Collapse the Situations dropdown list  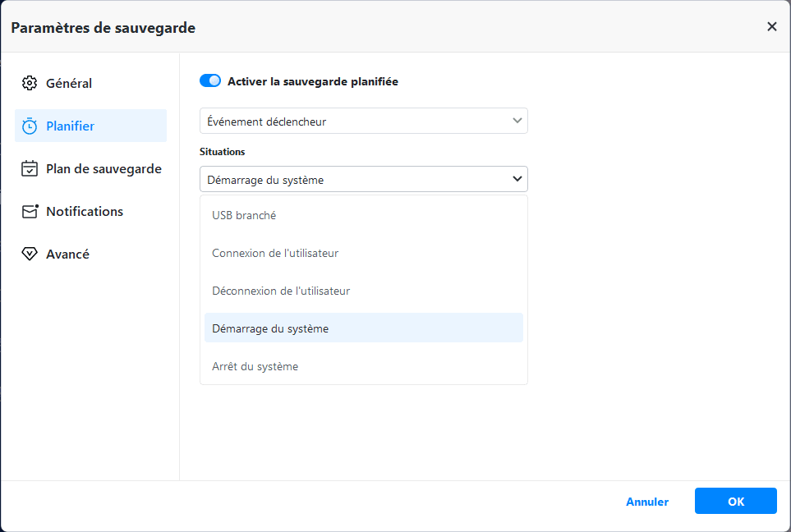(363, 180)
